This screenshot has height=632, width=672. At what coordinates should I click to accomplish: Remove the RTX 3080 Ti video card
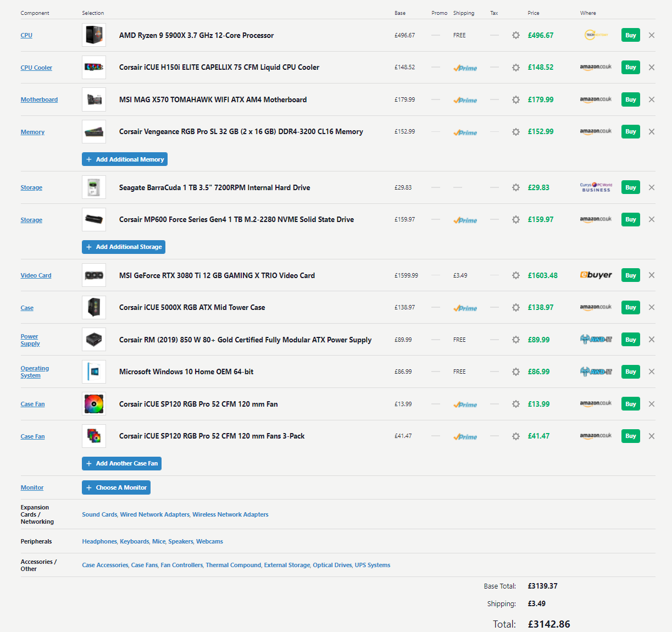pyautogui.click(x=652, y=275)
